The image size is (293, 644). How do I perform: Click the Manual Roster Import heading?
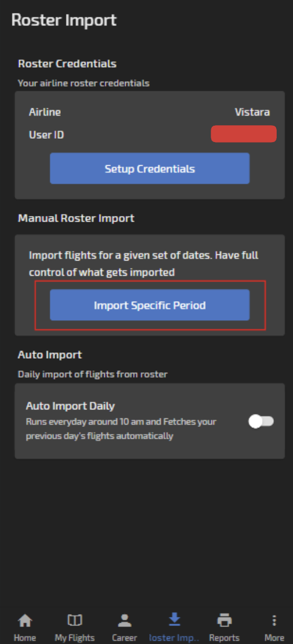[x=76, y=218]
